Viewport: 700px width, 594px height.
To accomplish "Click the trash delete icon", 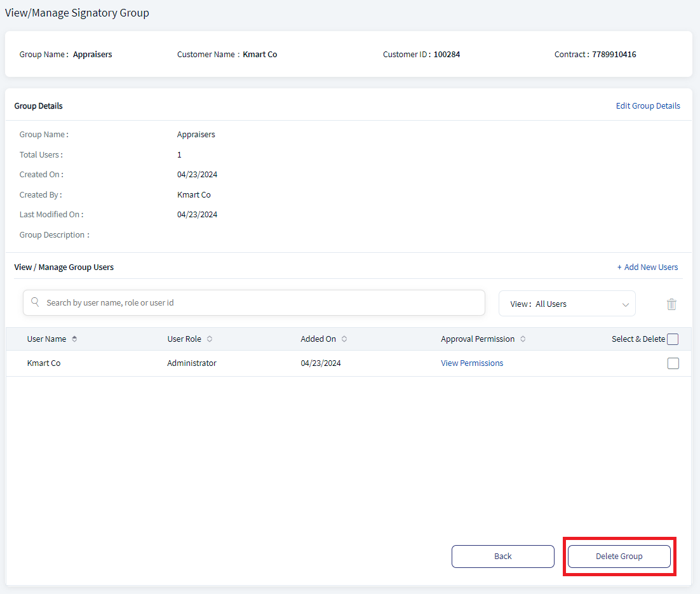I will click(x=671, y=304).
